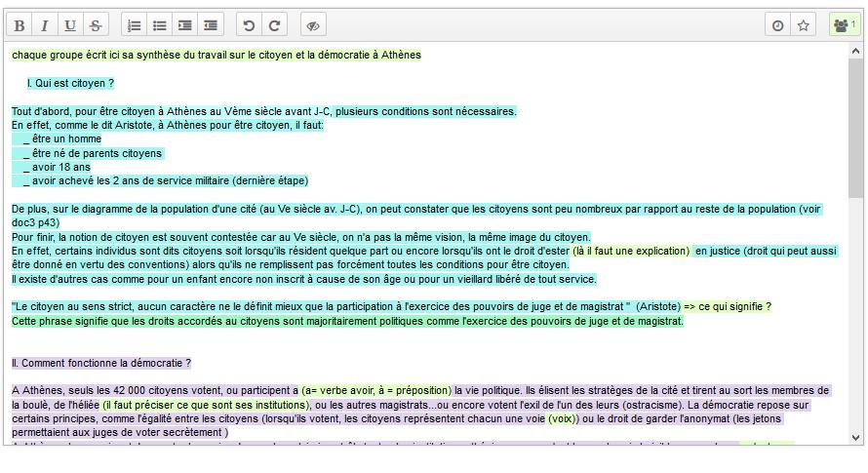Click the vertical scrollbar thumb
868x473 pixels.
856,127
